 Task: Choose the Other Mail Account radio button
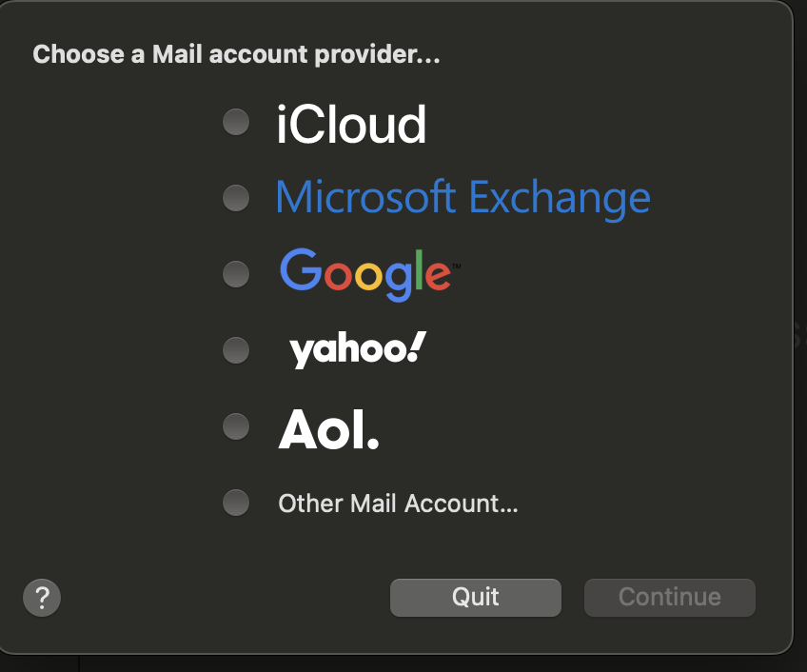[x=235, y=502]
